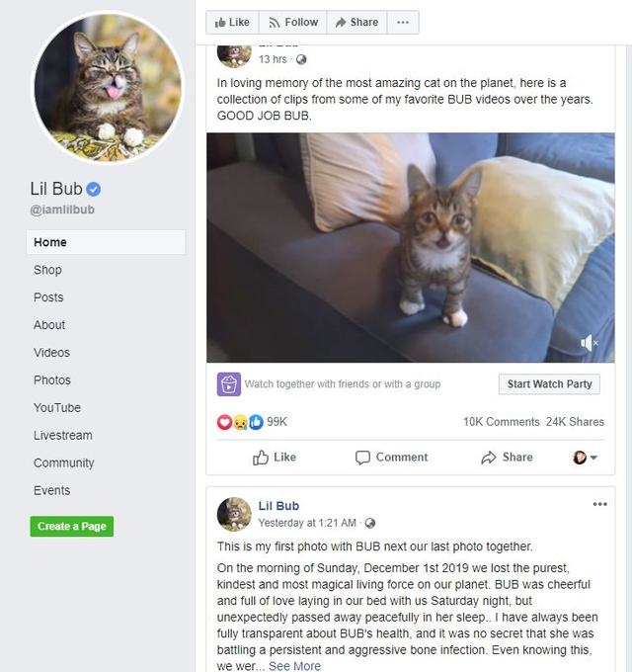Viewport: 632px width, 672px height.
Task: Click the sad face reaction icon
Action: 240,423
